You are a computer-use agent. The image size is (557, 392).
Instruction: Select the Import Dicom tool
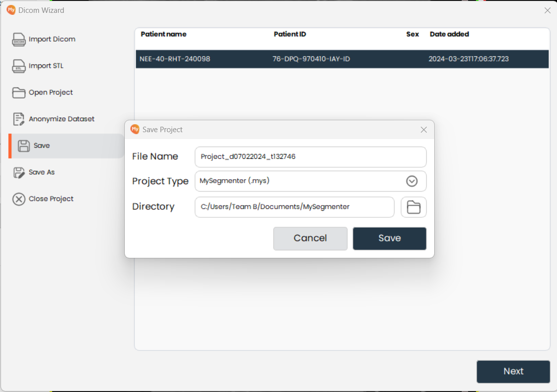[x=50, y=39]
